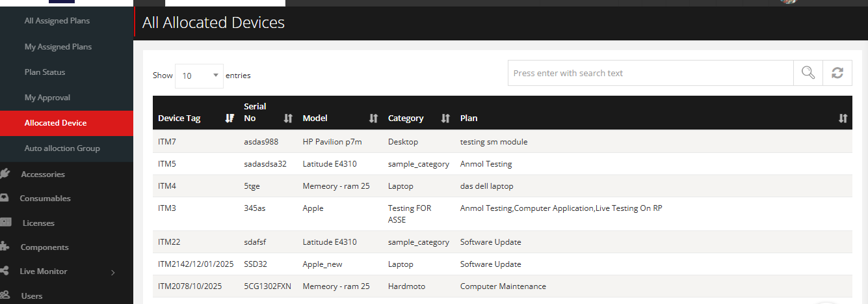Viewport: 868px width, 304px height.
Task: Sort by Device Tag column arrows
Action: [230, 118]
